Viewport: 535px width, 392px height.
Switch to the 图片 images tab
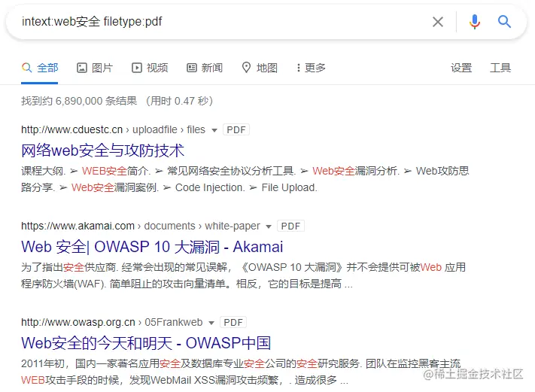click(95, 68)
